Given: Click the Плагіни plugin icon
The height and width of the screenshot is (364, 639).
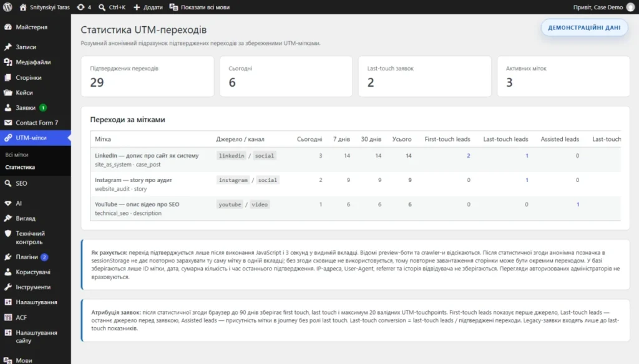Looking at the screenshot, I should [7, 257].
